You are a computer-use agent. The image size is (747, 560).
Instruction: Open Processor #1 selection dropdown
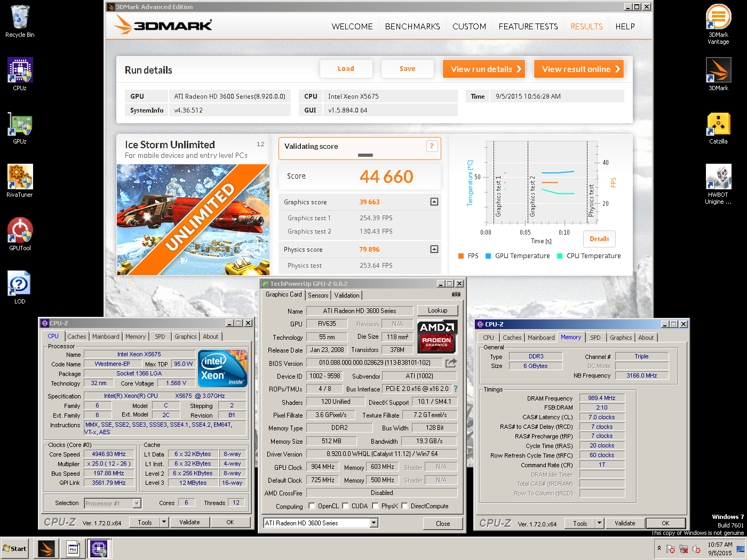[x=137, y=503]
